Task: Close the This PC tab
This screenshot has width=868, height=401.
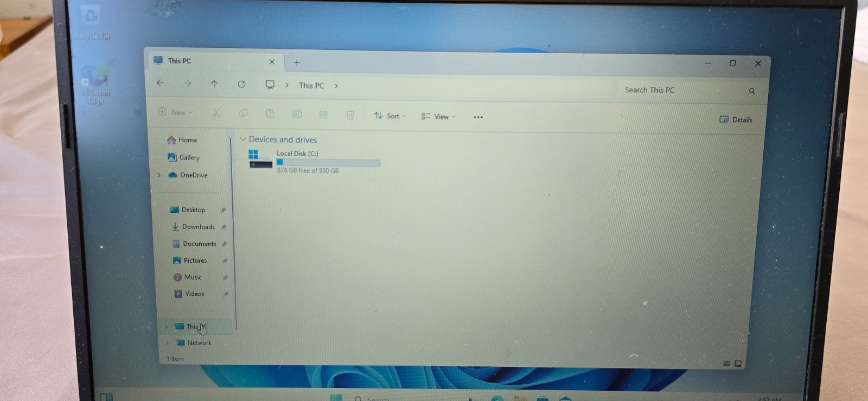Action: pyautogui.click(x=272, y=62)
